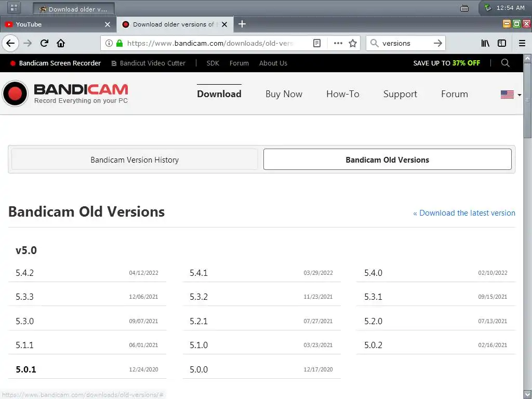The width and height of the screenshot is (532, 399).
Task: Open the browser home page
Action: tap(61, 44)
